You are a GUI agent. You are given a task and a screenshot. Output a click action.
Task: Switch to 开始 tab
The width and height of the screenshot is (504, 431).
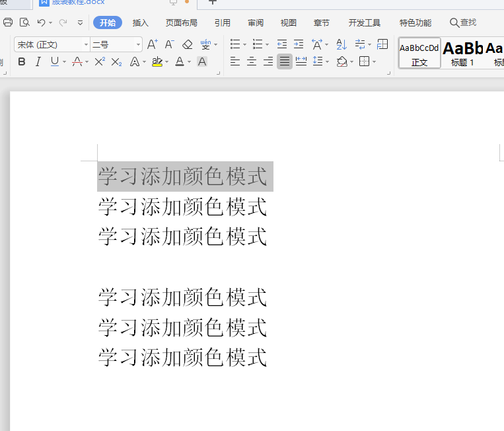pos(108,22)
